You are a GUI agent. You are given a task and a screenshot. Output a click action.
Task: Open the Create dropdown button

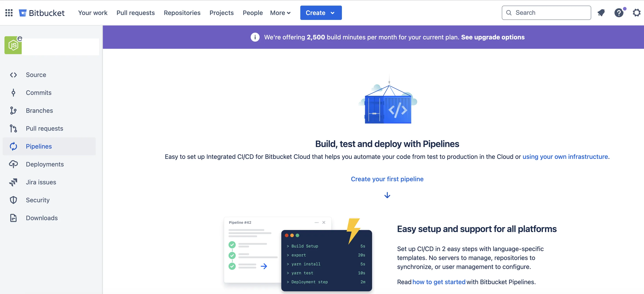[x=321, y=13]
